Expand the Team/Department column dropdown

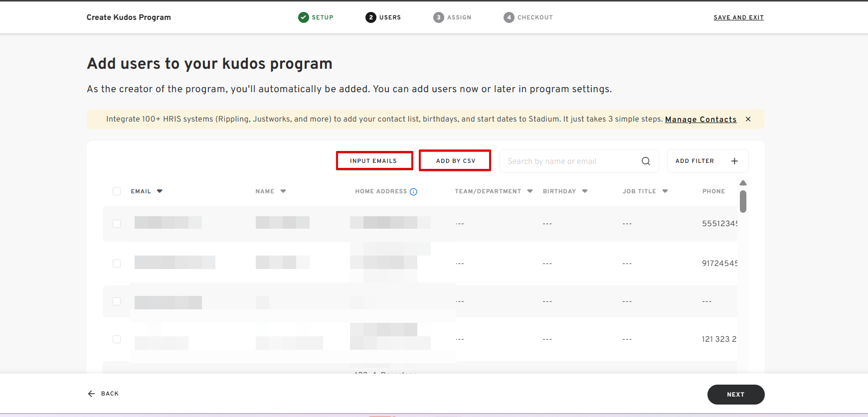tap(530, 191)
